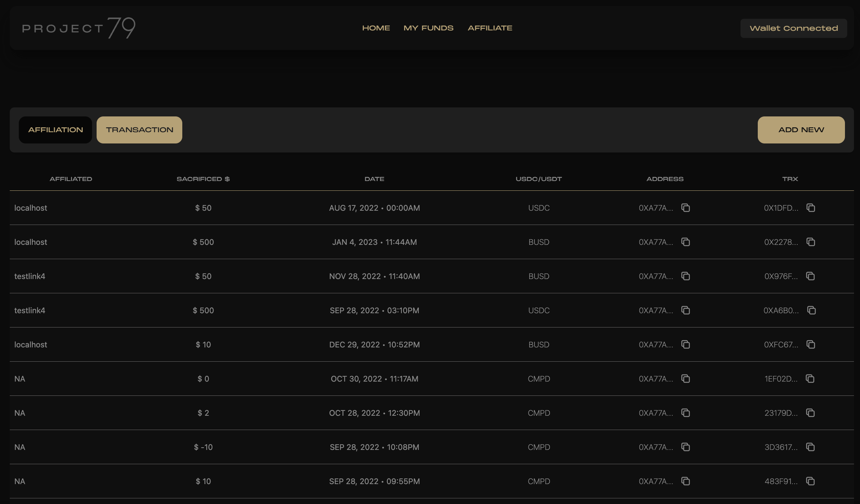The width and height of the screenshot is (860, 504).
Task: Copy the address for the DEC 29 BUSD transaction
Action: [x=686, y=344]
